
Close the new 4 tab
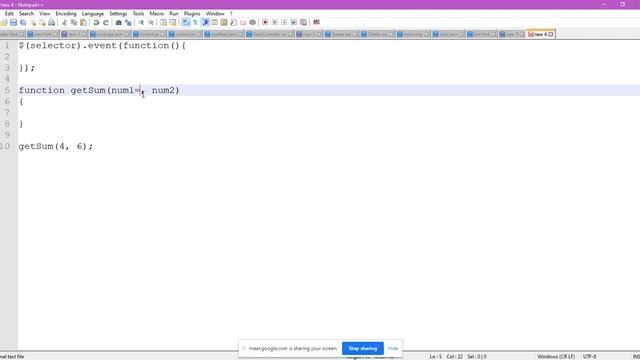(551, 34)
